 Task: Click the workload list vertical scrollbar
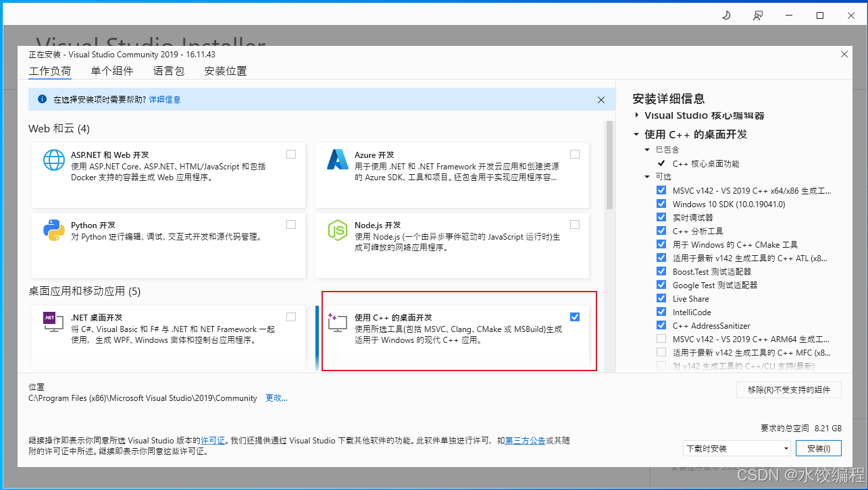[610, 165]
